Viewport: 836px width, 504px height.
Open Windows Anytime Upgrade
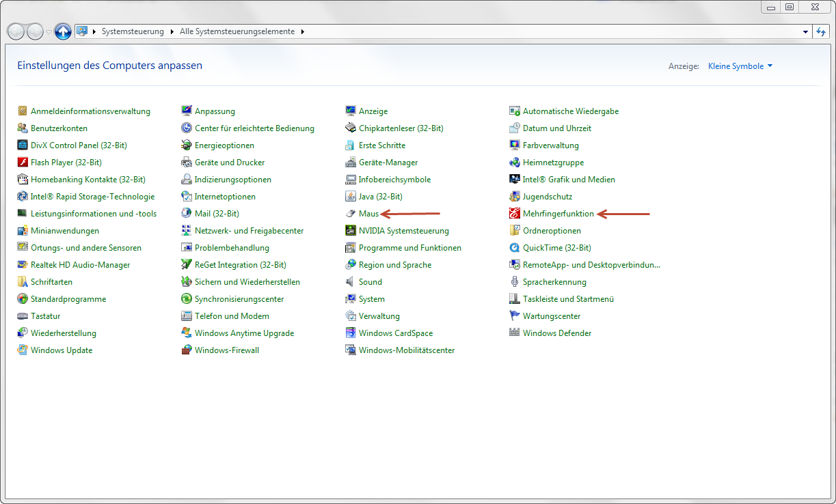[x=244, y=333]
